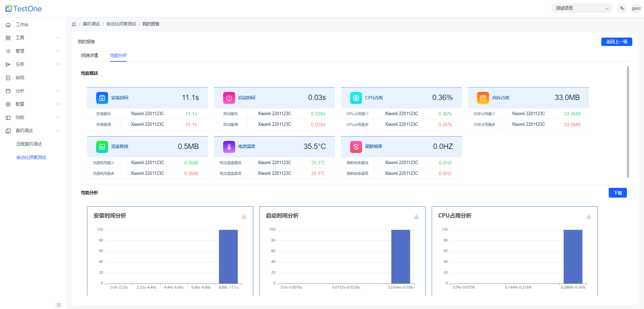Screen dimensions: 644x309
Task: Click the download icon on 安装时间分析 chart
Action: [244, 217]
